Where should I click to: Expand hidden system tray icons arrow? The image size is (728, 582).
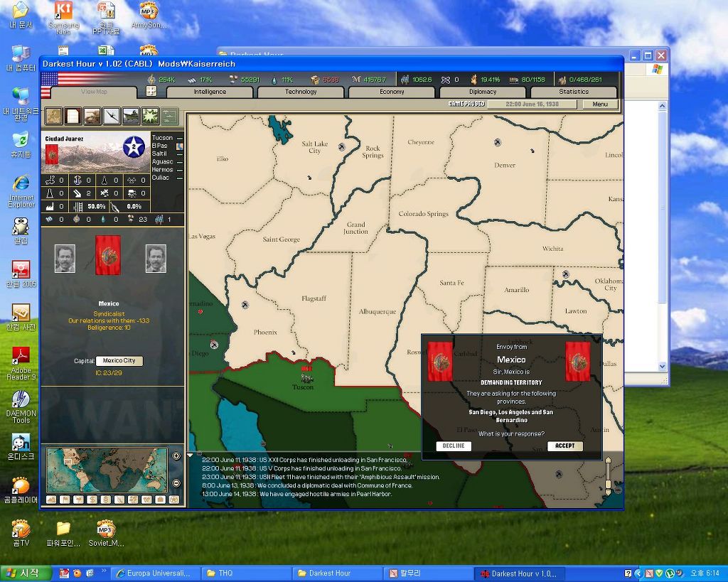tap(638, 573)
